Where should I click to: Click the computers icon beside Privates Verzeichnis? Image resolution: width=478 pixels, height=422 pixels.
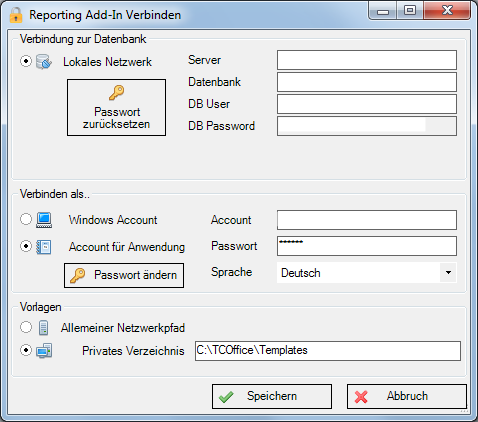(x=44, y=351)
